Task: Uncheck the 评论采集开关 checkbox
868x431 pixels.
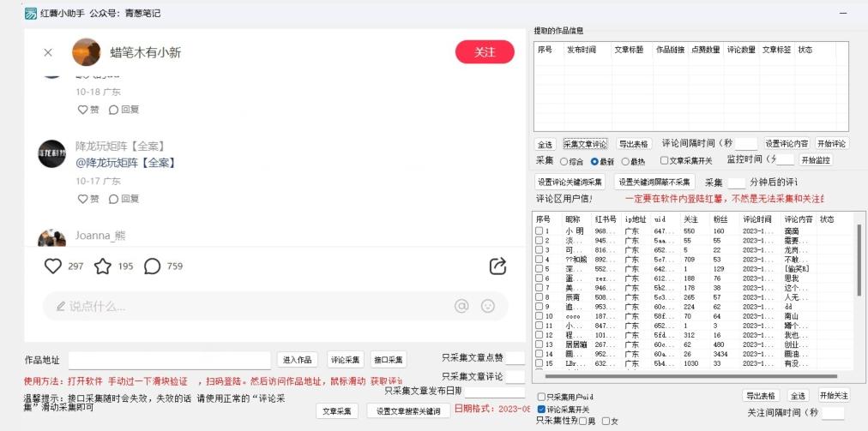Action: point(541,410)
